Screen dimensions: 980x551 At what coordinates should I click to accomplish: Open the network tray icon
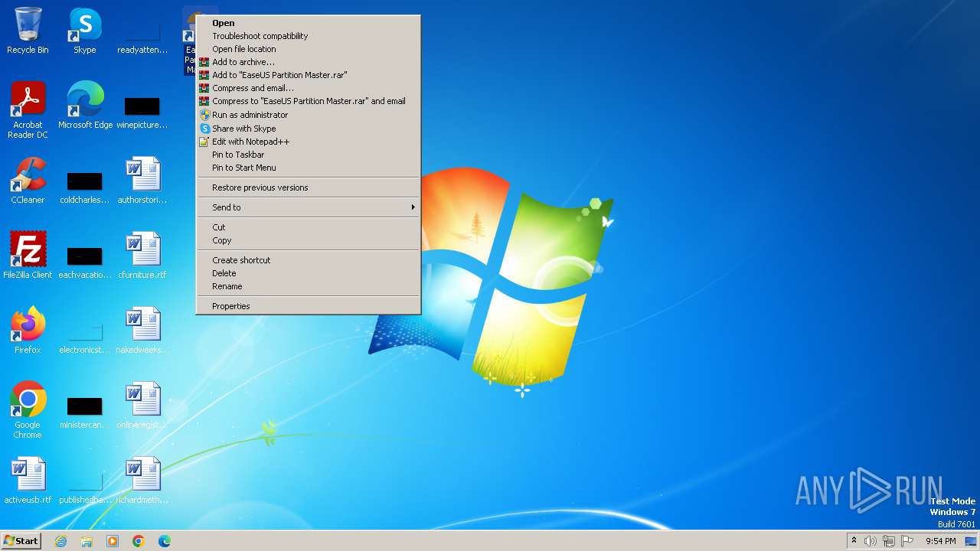click(x=889, y=541)
